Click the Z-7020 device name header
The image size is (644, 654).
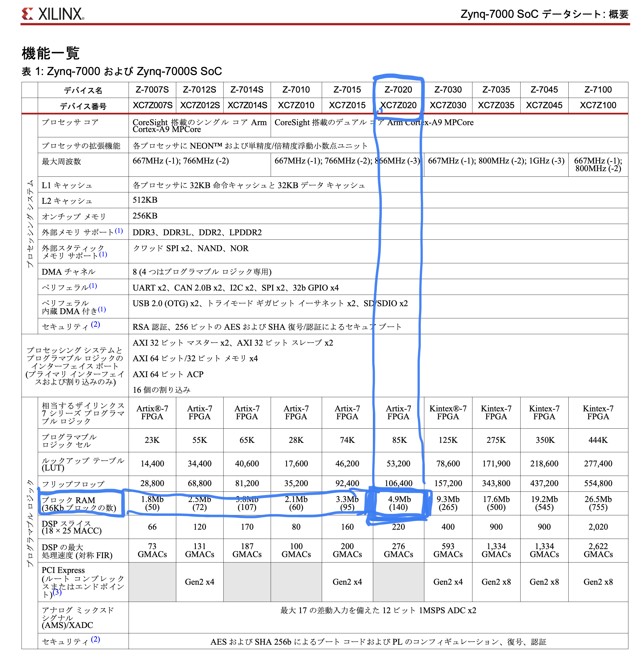point(398,90)
